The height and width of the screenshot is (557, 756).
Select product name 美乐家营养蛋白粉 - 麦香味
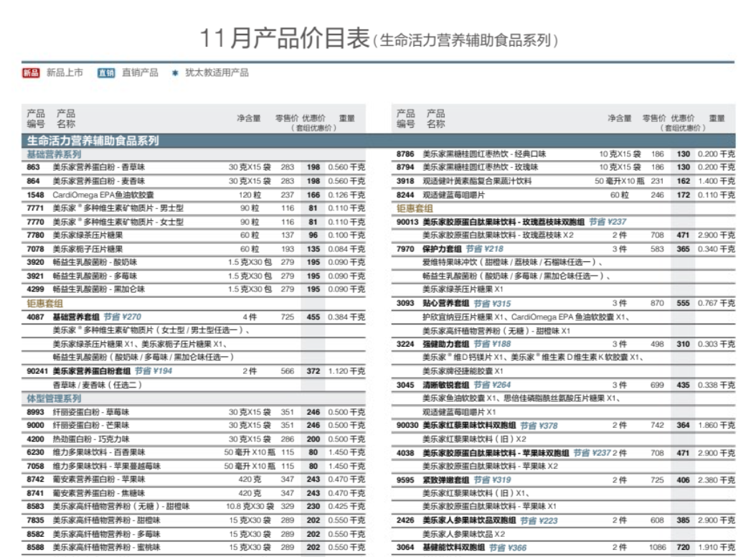(x=99, y=181)
